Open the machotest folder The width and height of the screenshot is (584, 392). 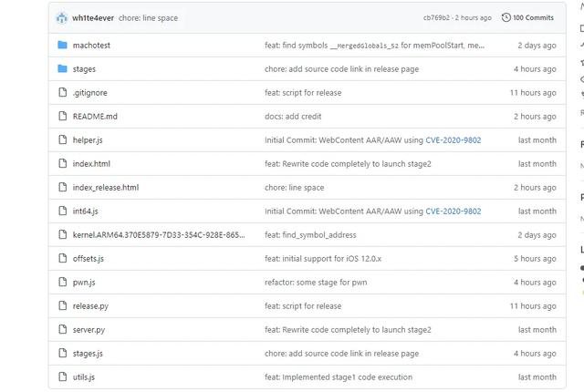(x=91, y=46)
